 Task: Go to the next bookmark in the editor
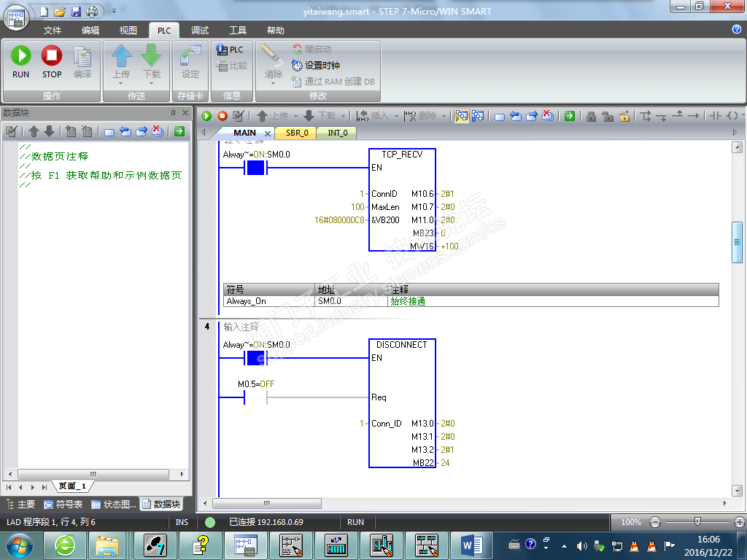point(532,116)
